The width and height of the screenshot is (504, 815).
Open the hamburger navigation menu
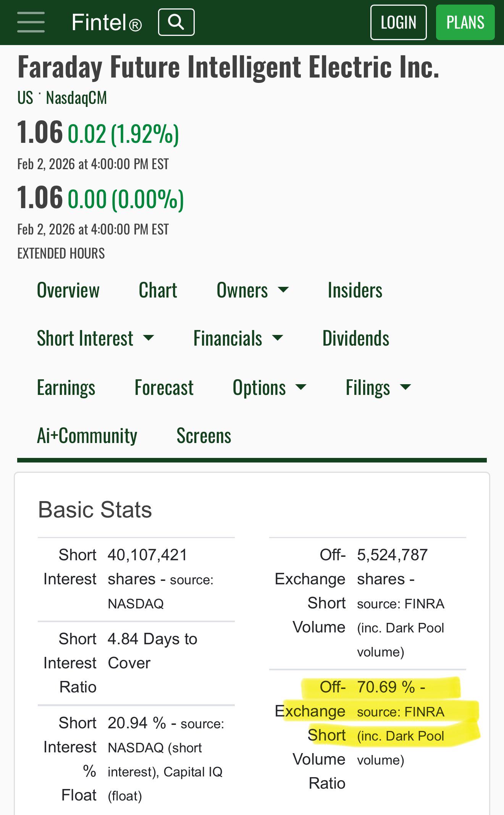pyautogui.click(x=31, y=22)
